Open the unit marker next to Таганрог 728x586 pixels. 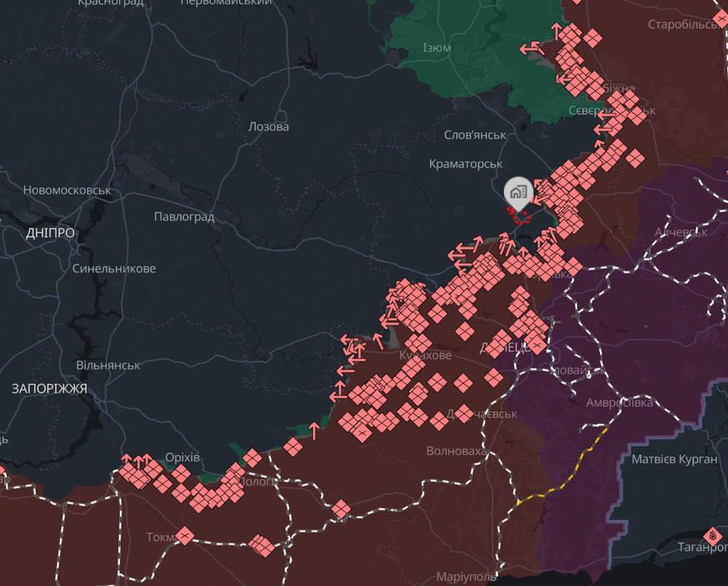click(712, 536)
